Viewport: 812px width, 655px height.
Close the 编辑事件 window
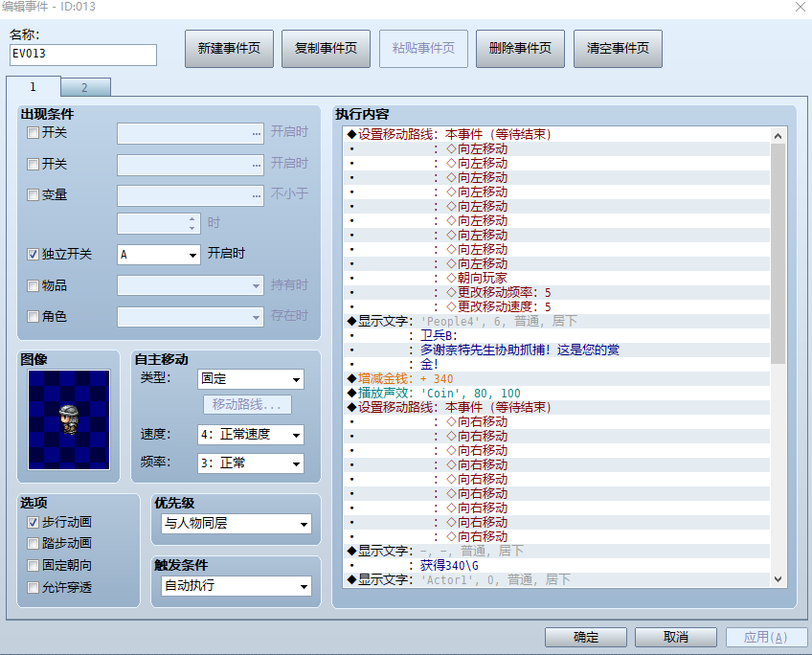pyautogui.click(x=800, y=7)
